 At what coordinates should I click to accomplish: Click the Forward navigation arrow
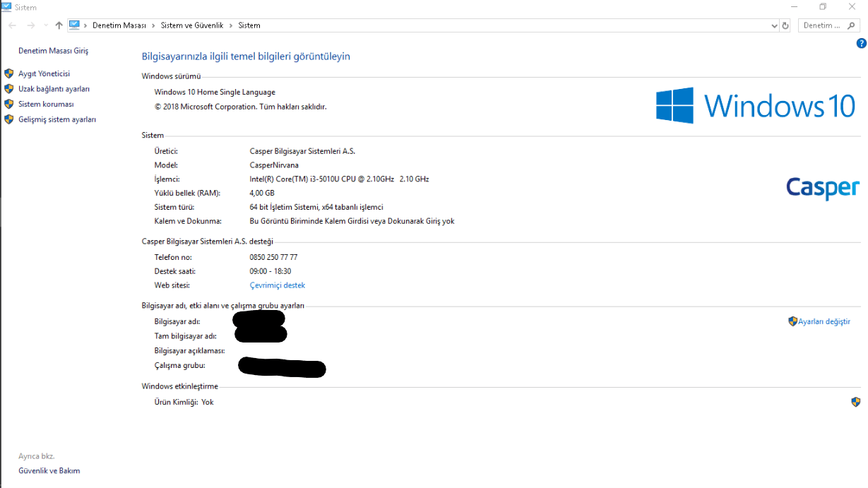[x=30, y=25]
